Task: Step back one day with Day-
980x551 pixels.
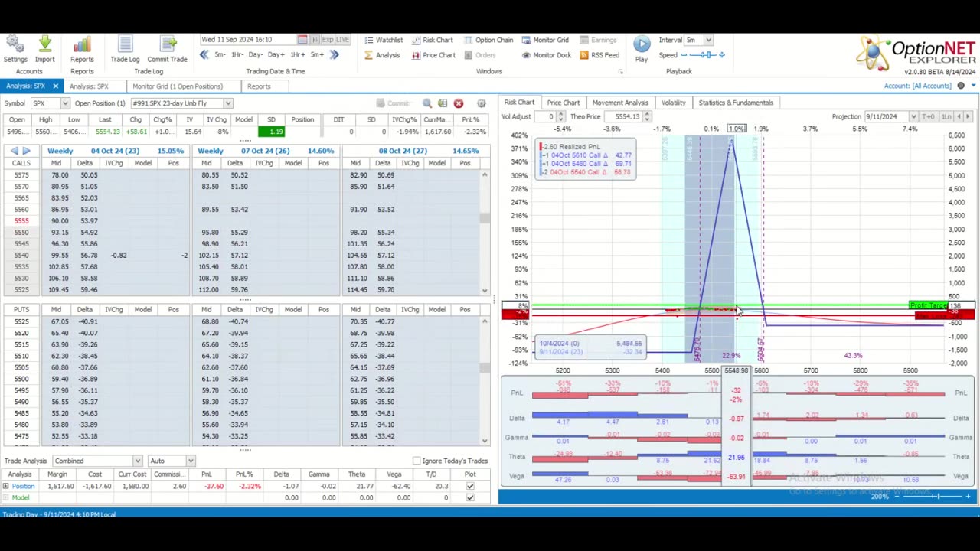Action: [256, 54]
